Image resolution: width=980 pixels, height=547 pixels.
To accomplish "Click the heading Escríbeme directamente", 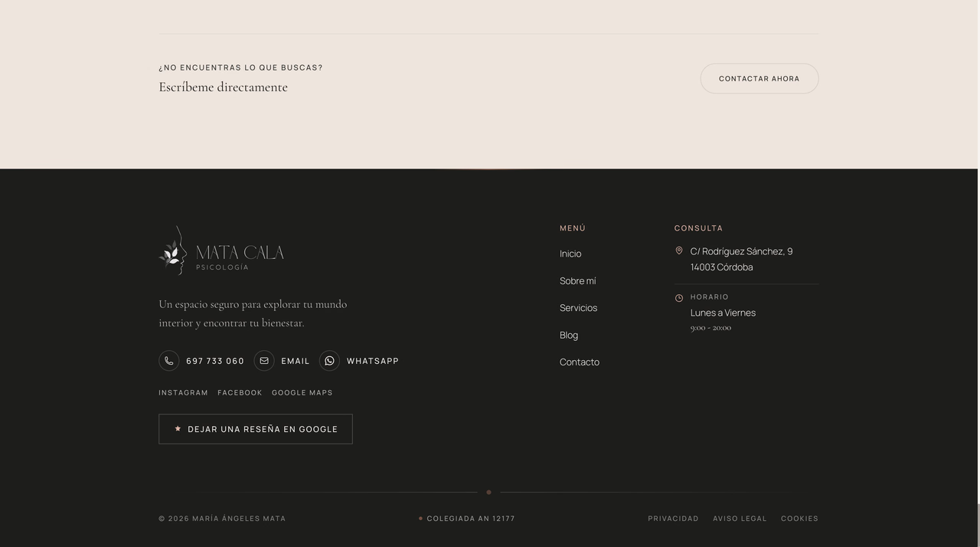I will tap(223, 87).
